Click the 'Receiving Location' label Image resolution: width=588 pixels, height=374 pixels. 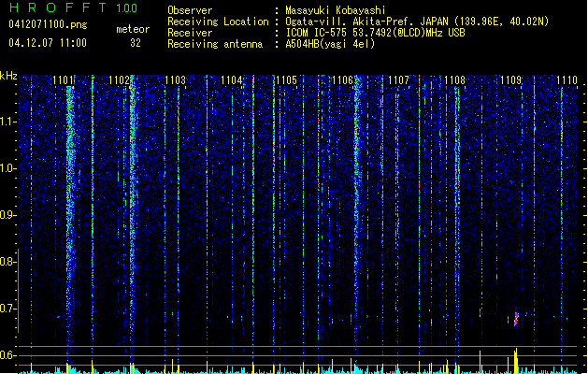click(x=218, y=22)
